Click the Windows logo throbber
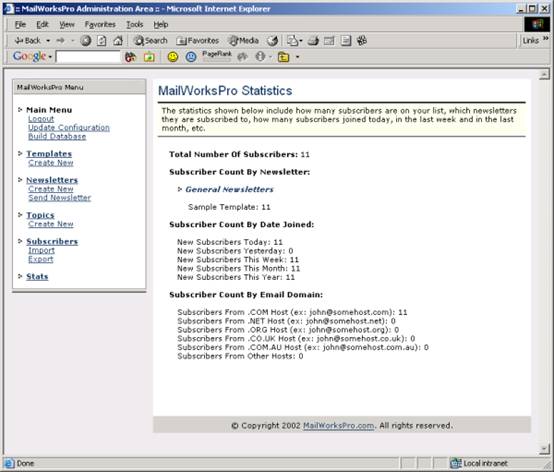The width and height of the screenshot is (554, 472). pos(537,24)
